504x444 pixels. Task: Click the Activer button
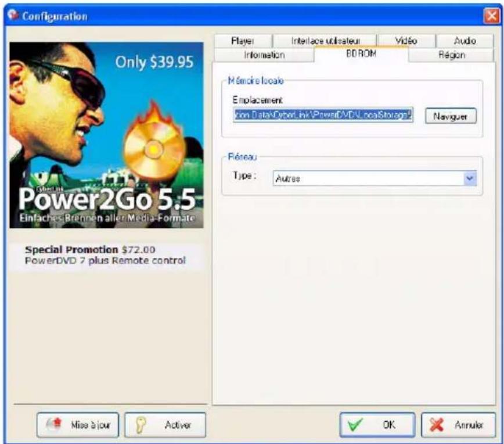coord(165,425)
